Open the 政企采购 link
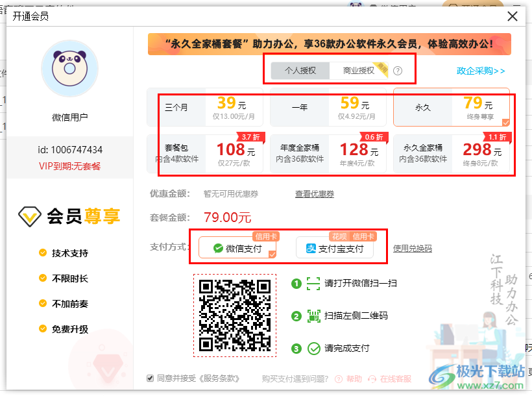The width and height of the screenshot is (532, 396). [x=481, y=71]
